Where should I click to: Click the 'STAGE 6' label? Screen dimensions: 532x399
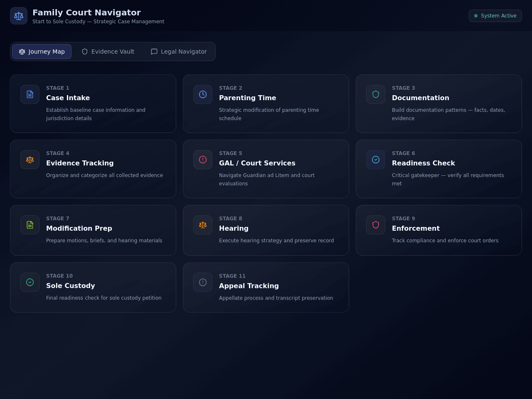(x=403, y=153)
